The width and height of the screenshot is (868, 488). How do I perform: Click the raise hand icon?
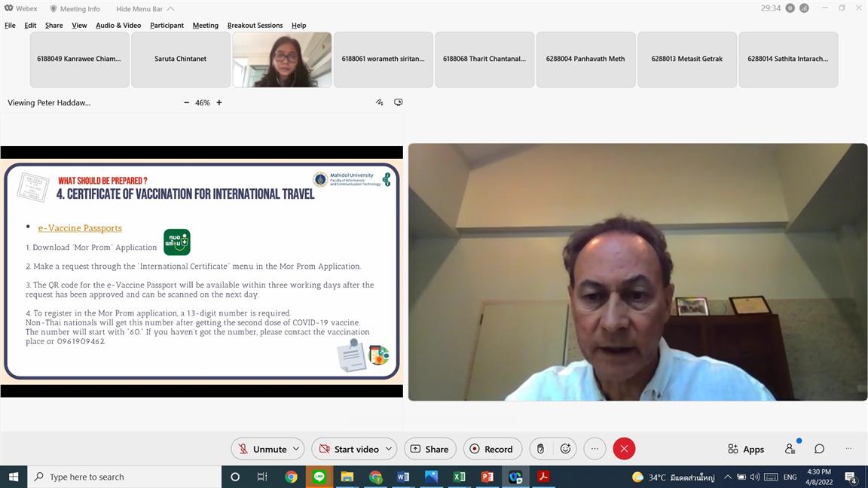(x=540, y=449)
